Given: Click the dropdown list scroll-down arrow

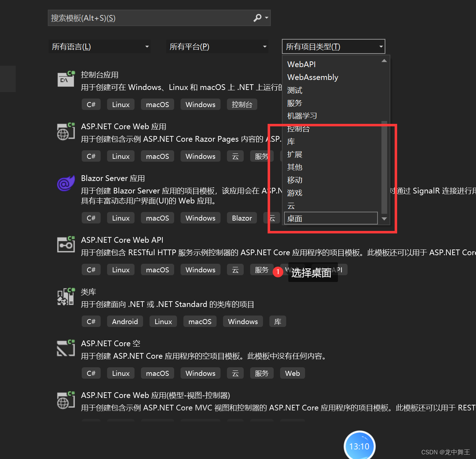Looking at the screenshot, I should (x=384, y=219).
